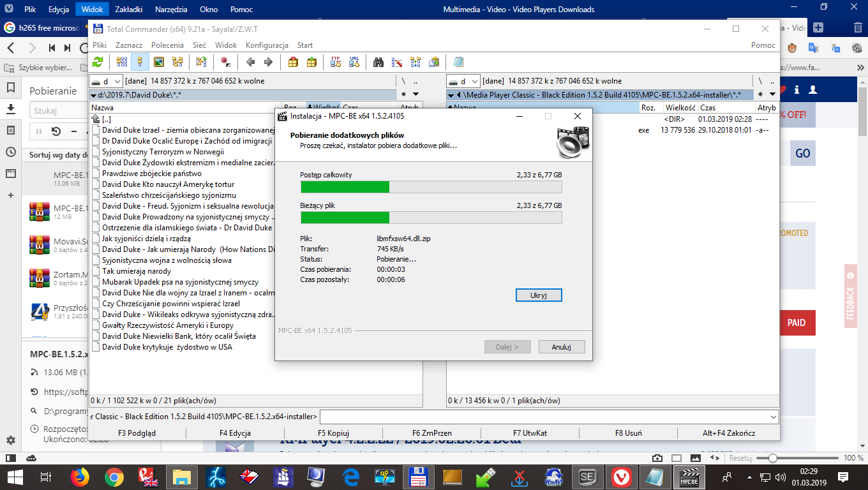Open Vivaldi downloads panel icon

pos(11,109)
